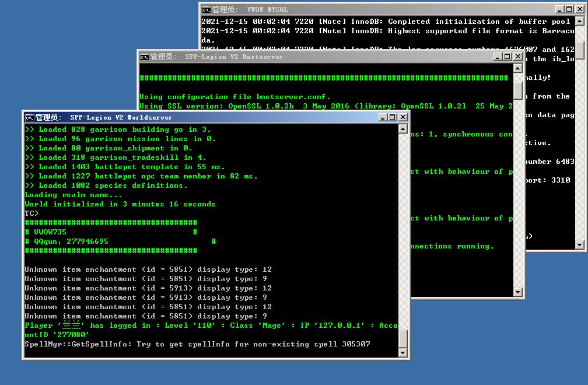Click the MYSQL window scrollbar up arrow
Image resolution: width=588 pixels, height=385 pixels.
tap(580, 21)
